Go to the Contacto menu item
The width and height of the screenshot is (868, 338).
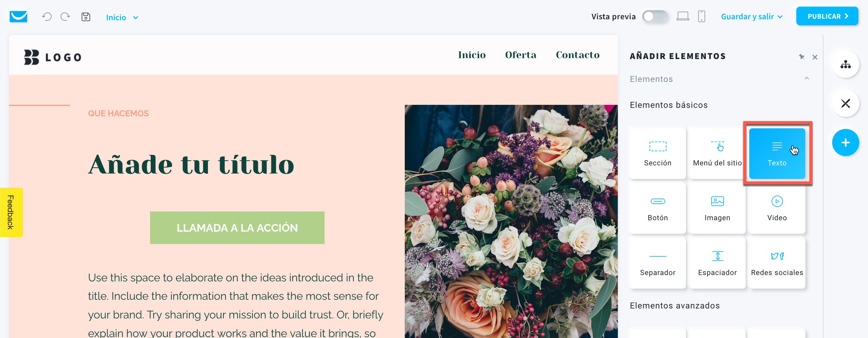tap(577, 55)
